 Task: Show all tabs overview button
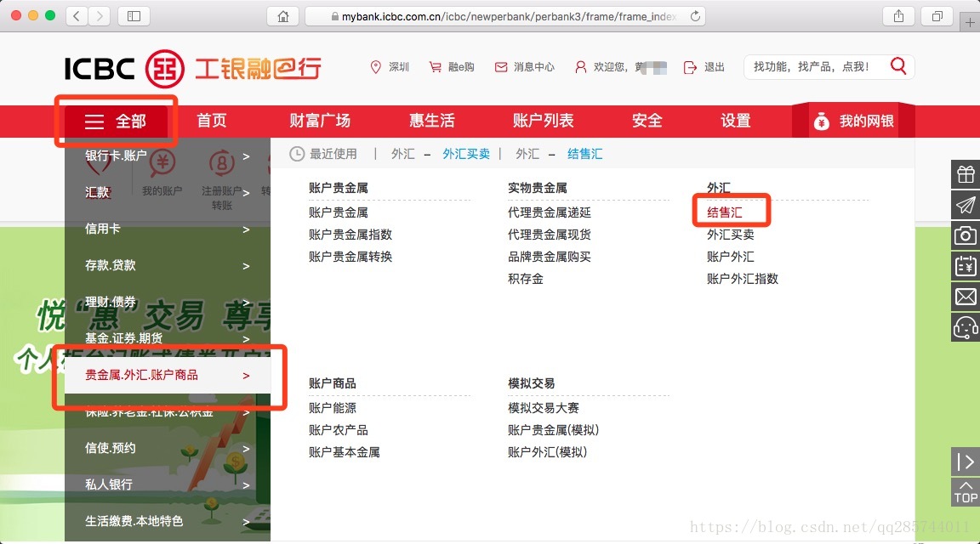(x=937, y=16)
